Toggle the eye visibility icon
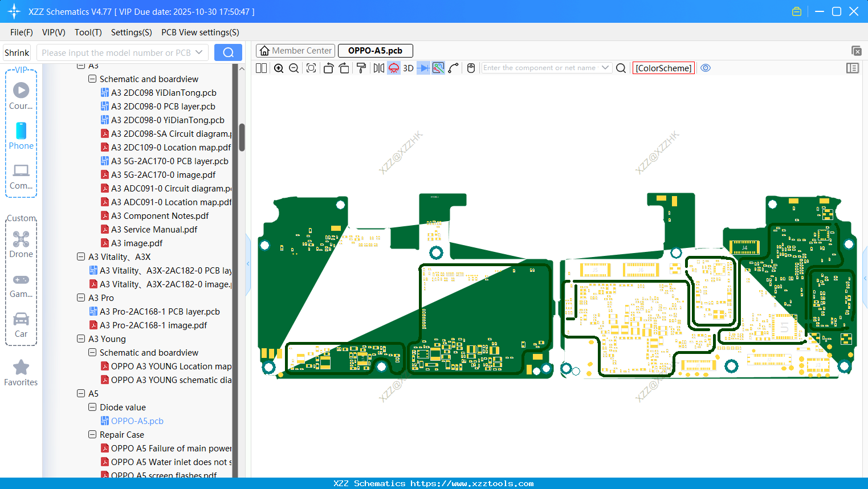 (x=706, y=68)
